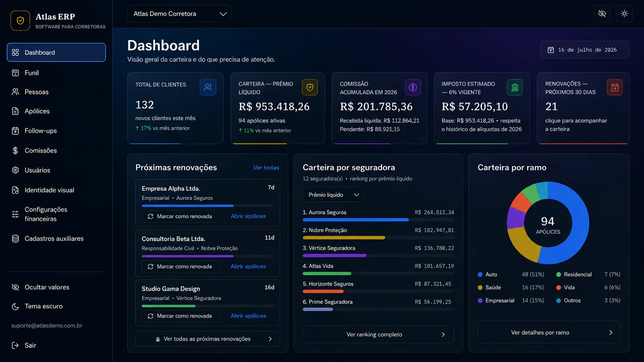The height and width of the screenshot is (362, 644).
Task: Click the Comissões dollar icon
Action: click(15, 150)
